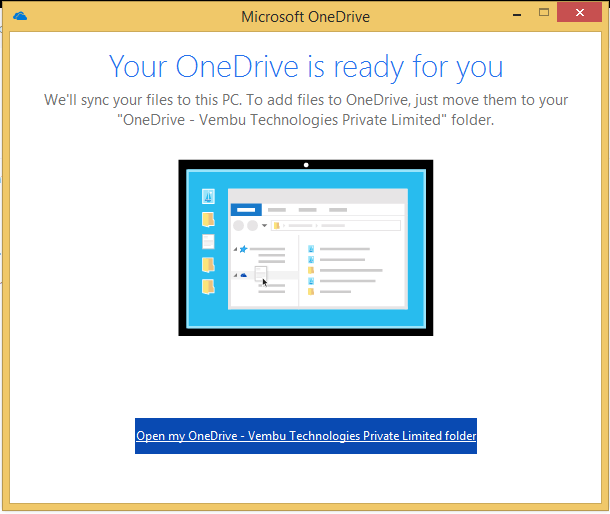Viewport: 610px width, 514px height.
Task: Minimize the Microsoft OneDrive window
Action: [517, 14]
